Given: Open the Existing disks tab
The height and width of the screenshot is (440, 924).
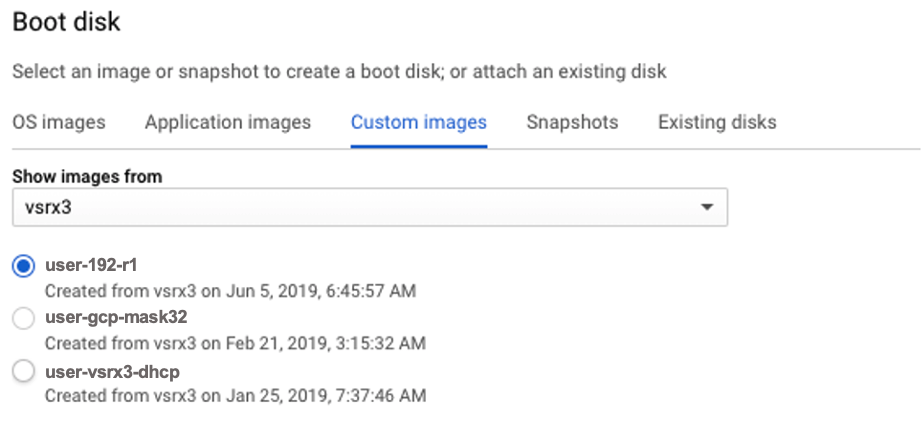Looking at the screenshot, I should point(717,123).
